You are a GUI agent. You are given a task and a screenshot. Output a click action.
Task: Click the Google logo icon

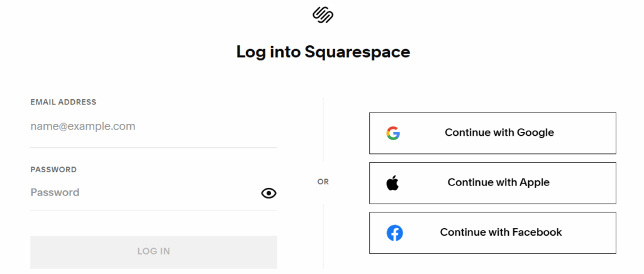coord(393,133)
